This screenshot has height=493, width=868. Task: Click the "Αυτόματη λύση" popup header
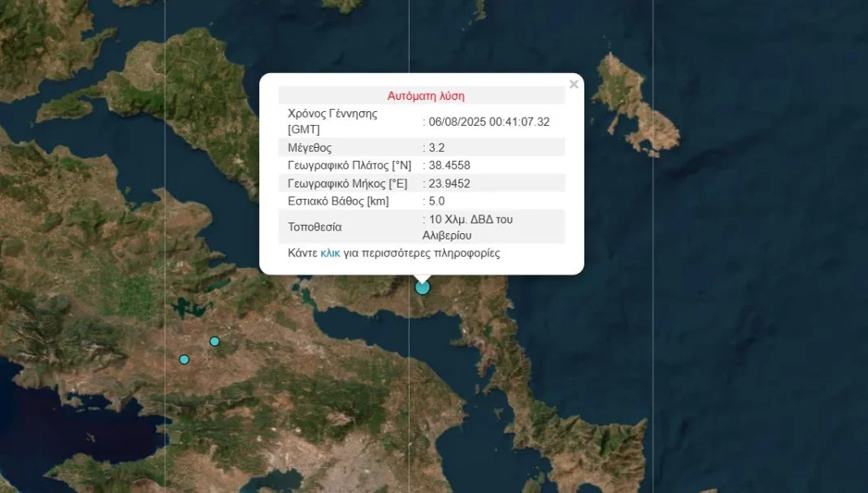[x=426, y=96]
